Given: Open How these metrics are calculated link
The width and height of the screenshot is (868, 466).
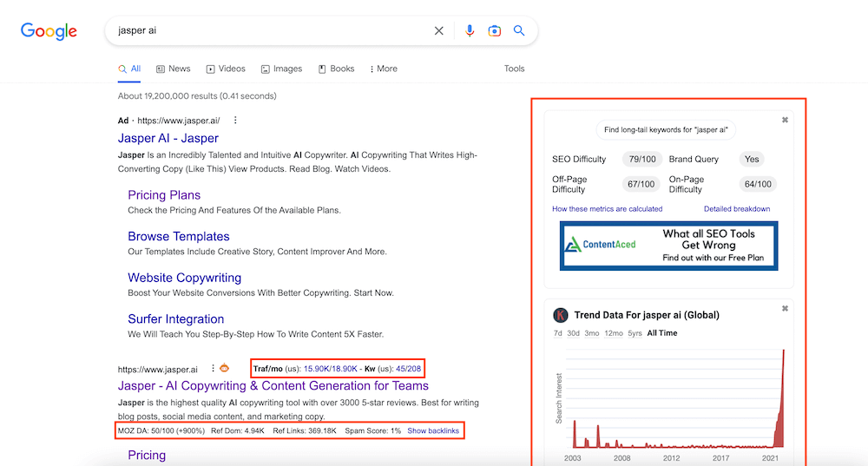Looking at the screenshot, I should (x=608, y=208).
